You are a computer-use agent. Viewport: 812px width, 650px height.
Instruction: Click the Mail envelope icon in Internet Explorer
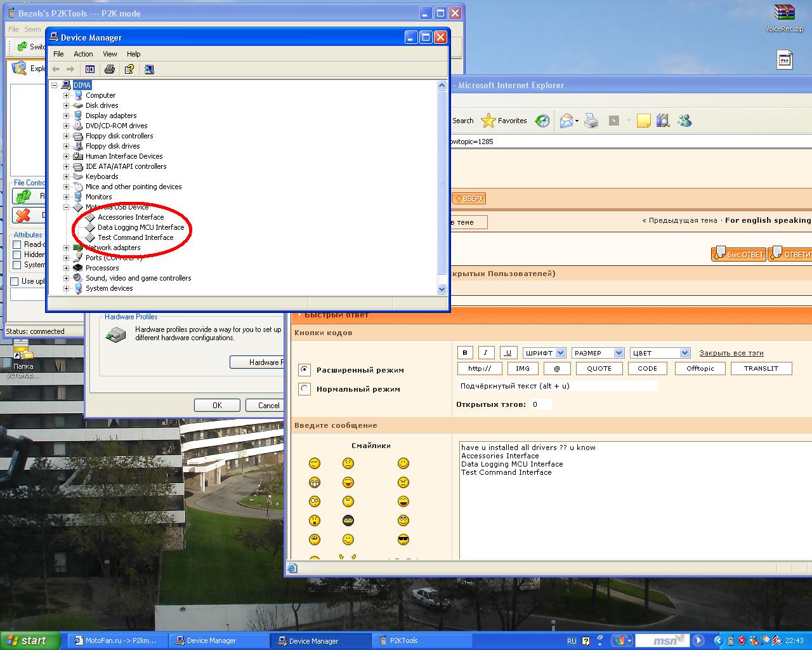[x=566, y=121]
